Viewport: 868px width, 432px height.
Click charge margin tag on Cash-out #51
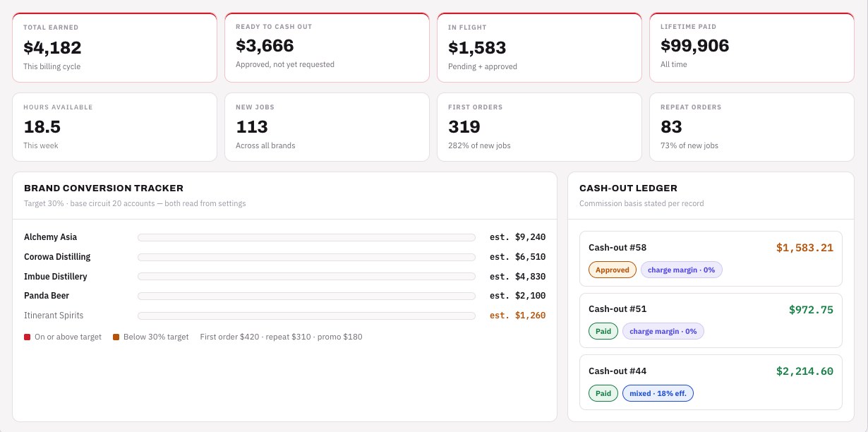[663, 331]
